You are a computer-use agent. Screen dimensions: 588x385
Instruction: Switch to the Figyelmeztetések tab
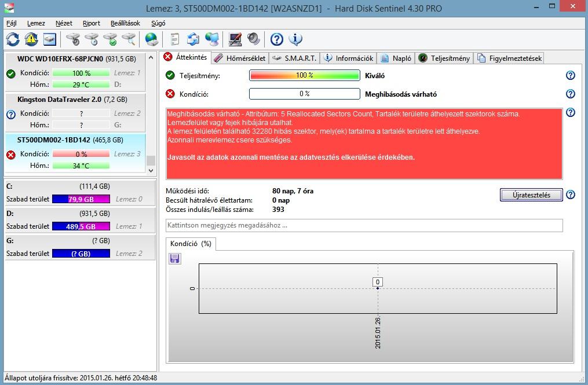point(509,58)
